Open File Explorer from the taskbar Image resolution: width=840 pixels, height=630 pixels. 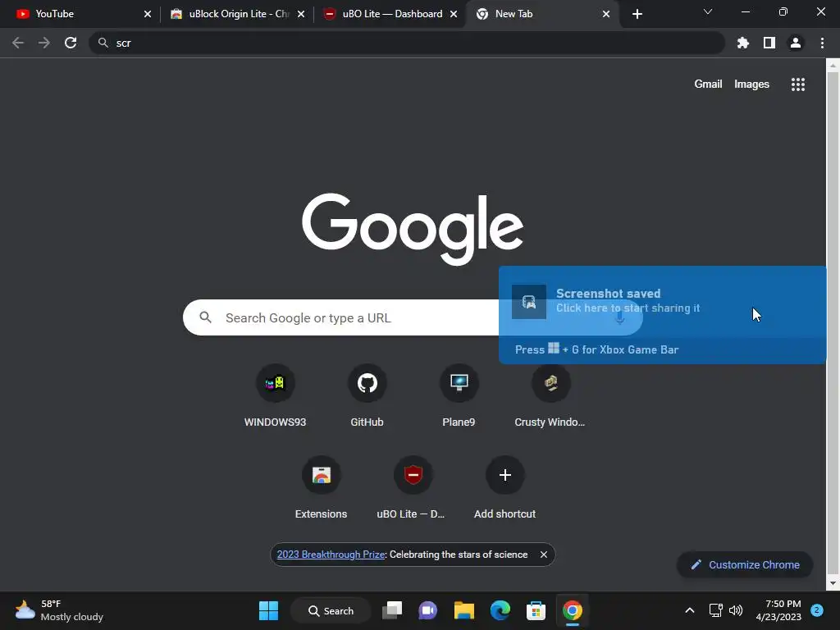point(464,610)
